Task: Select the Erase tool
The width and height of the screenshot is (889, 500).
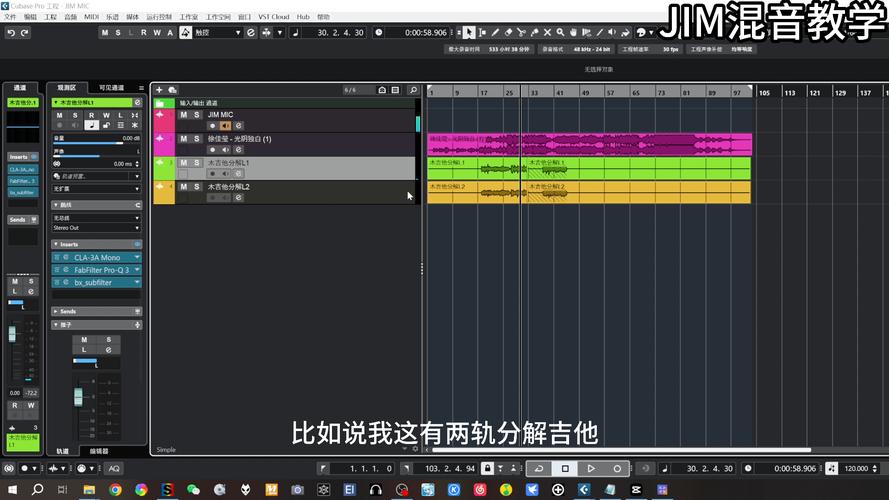Action: tap(508, 33)
